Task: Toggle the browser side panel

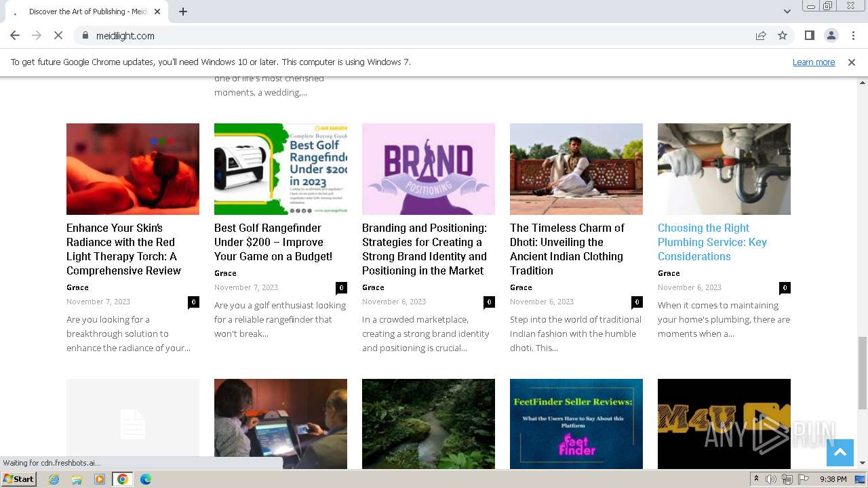Action: [809, 36]
